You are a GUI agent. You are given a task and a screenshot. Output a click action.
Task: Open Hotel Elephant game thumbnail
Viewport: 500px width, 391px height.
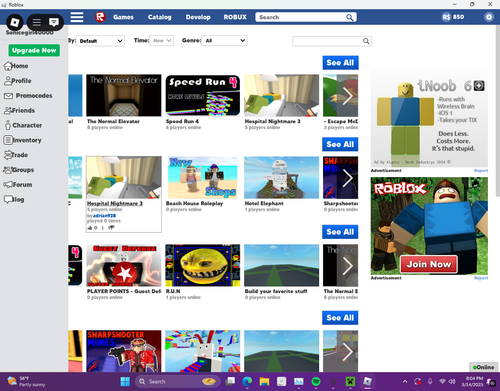click(281, 178)
